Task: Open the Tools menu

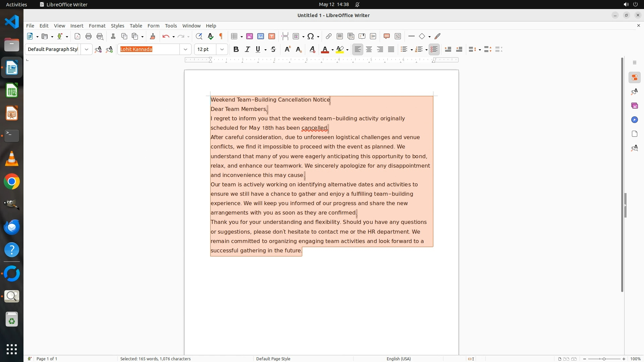Action: 171,26
